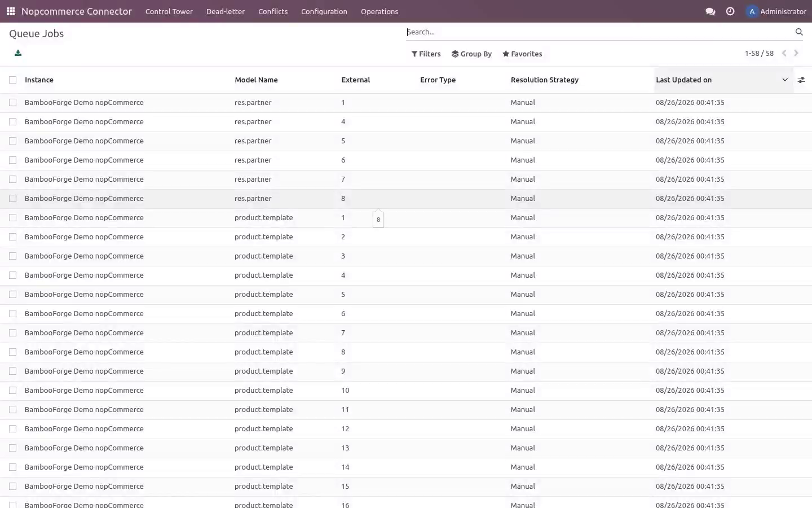The width and height of the screenshot is (812, 508).
Task: Open the Favorites dropdown
Action: tap(522, 54)
